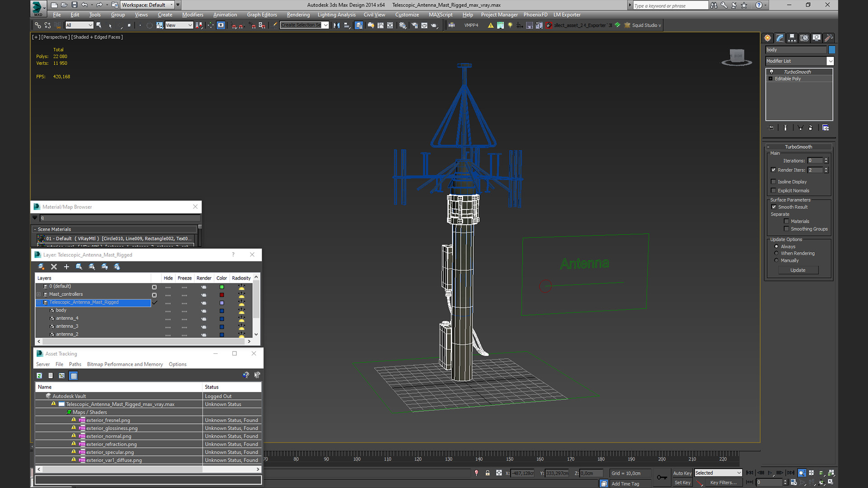Click the Refresh icon in Asset Tracking
Screen dimensions: 868x488
pyautogui.click(x=39, y=375)
